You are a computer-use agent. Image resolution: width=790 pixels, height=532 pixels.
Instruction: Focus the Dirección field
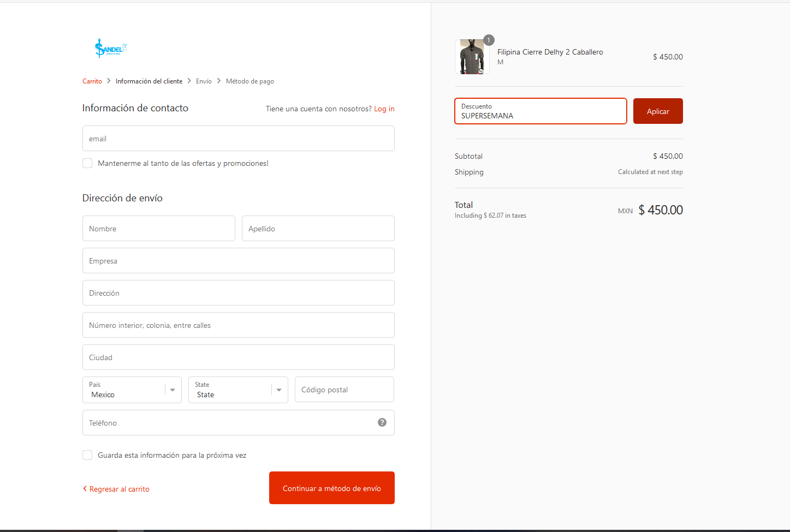[239, 292]
